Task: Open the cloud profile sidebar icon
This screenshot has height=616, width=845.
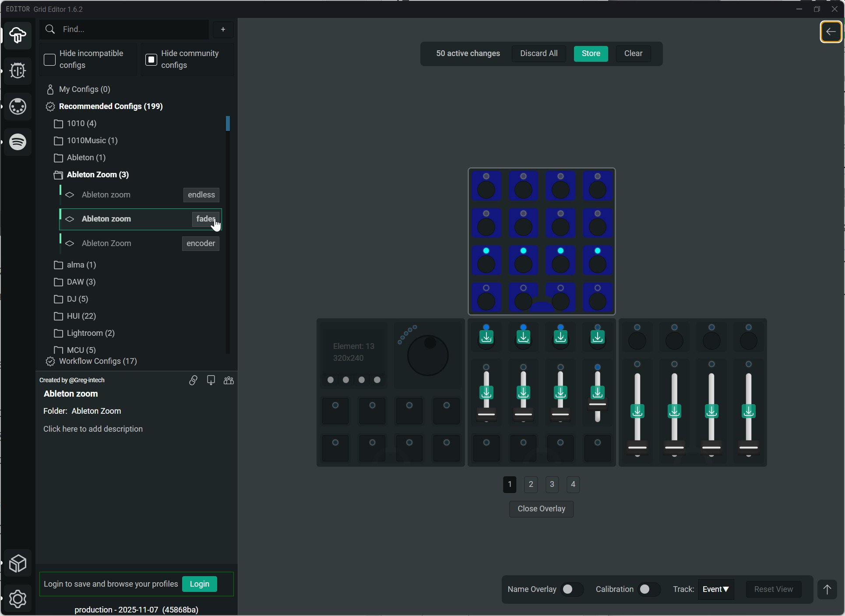Action: 18,35
